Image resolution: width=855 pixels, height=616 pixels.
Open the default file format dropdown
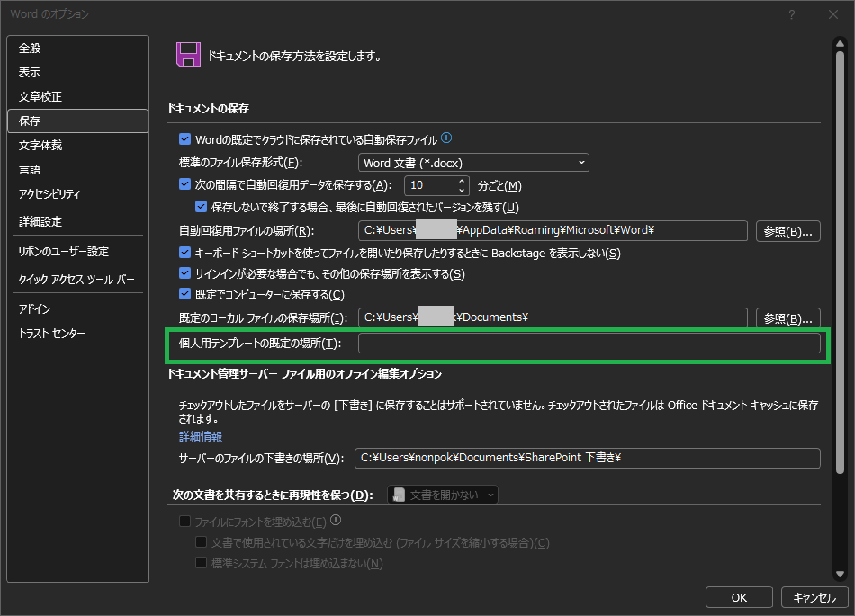pyautogui.click(x=473, y=163)
